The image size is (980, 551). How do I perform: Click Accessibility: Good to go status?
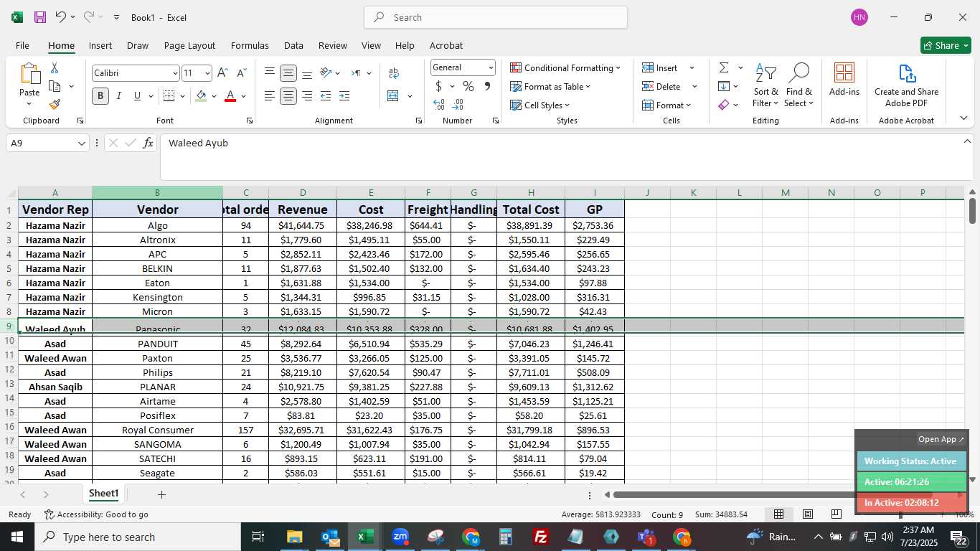pyautogui.click(x=96, y=514)
